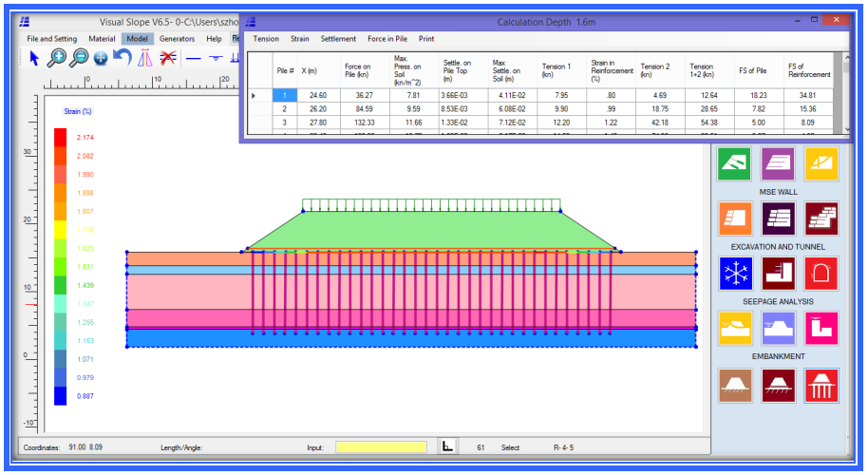Click the zoom in magnifier
The width and height of the screenshot is (868, 475).
[57, 58]
